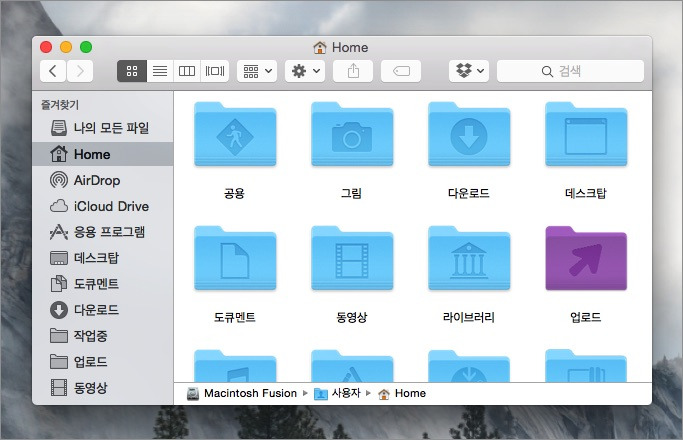Screen dimensions: 683x440
Task: Open the Dropbox toolbar dropdown
Action: tap(469, 71)
